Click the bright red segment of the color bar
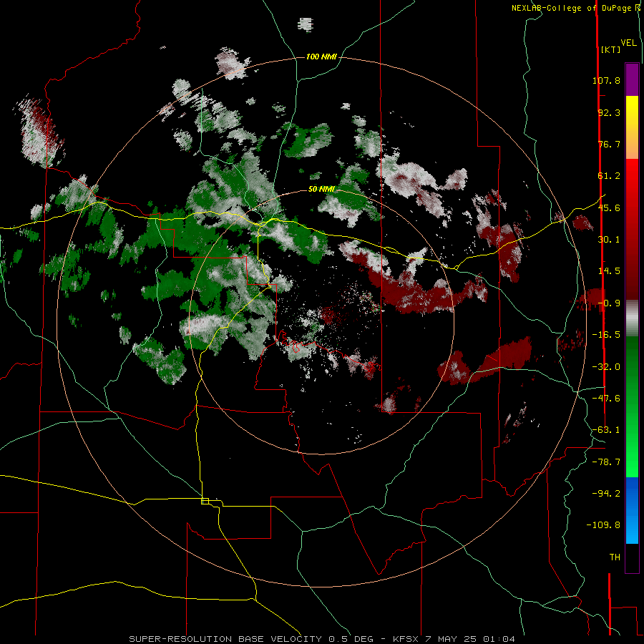Image resolution: width=644 pixels, height=644 pixels. point(632,190)
